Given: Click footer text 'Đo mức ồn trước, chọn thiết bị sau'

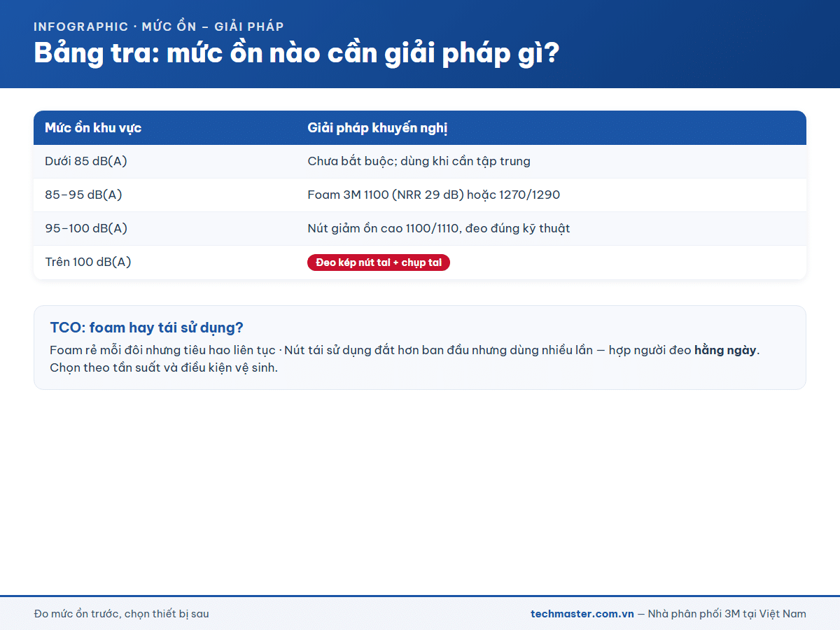Looking at the screenshot, I should 122,614.
